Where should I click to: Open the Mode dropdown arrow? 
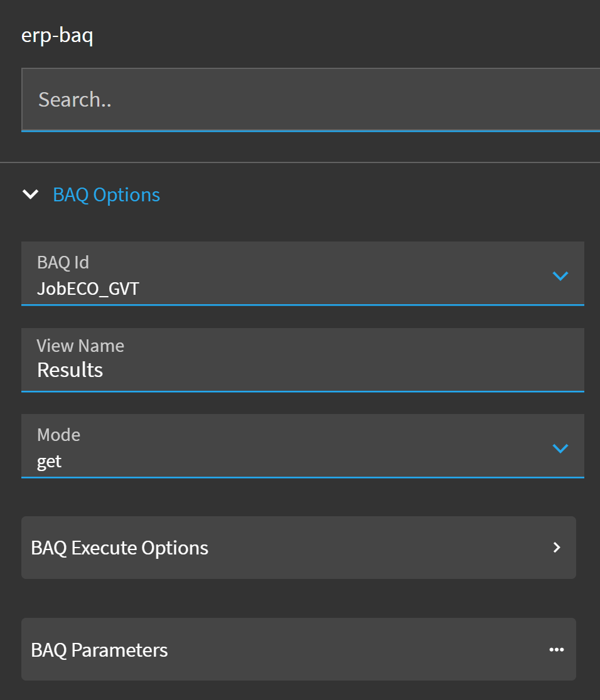[560, 448]
